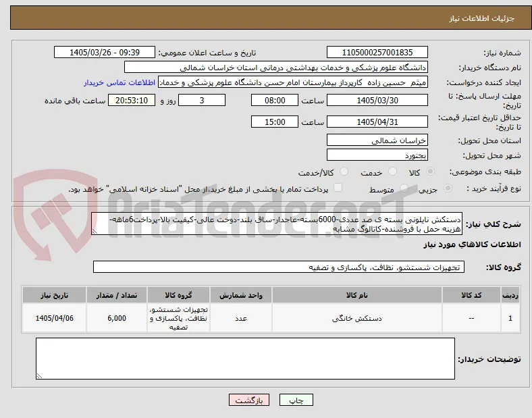Click the price validity time 15:00
The width and height of the screenshot is (532, 418).
275,122
